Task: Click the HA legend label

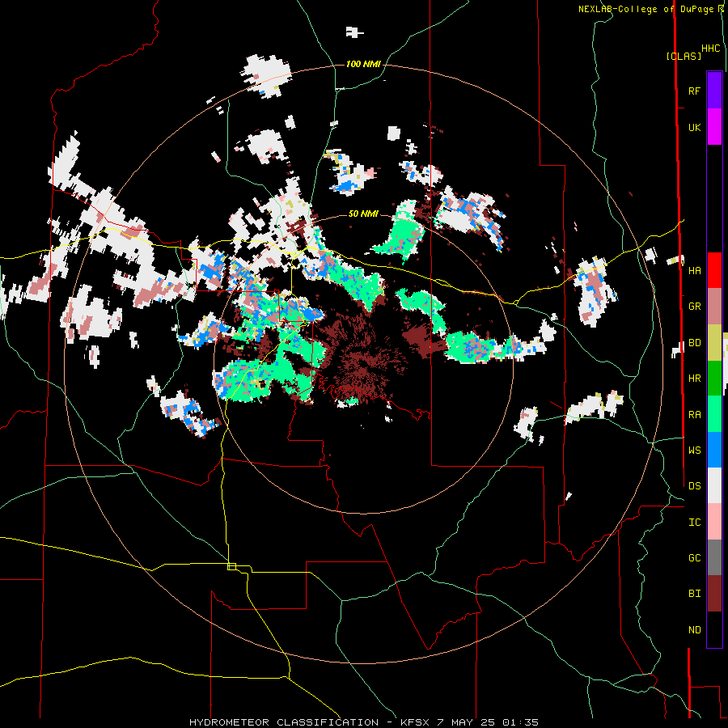Action: (x=694, y=271)
